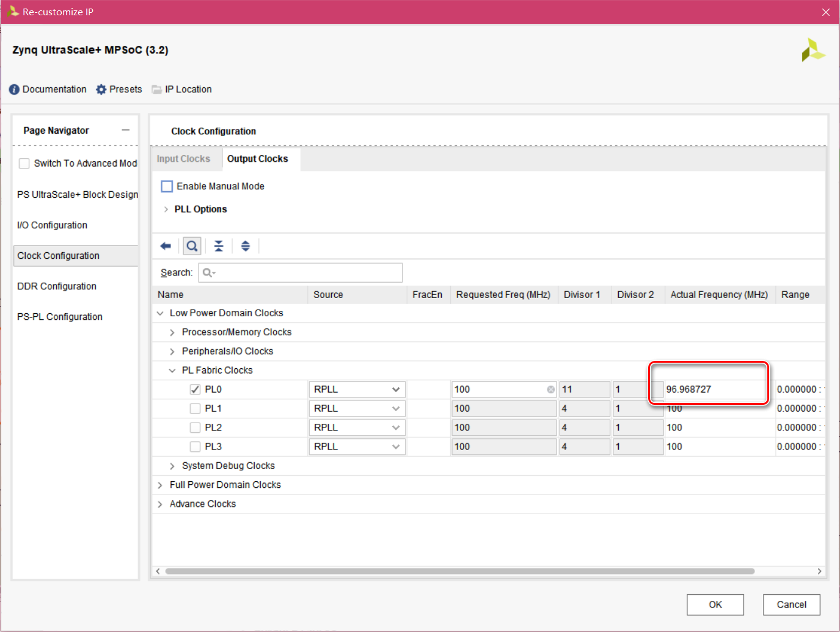This screenshot has height=632, width=840.
Task: Click PL0 actual frequency 96.968727
Action: [x=689, y=390]
